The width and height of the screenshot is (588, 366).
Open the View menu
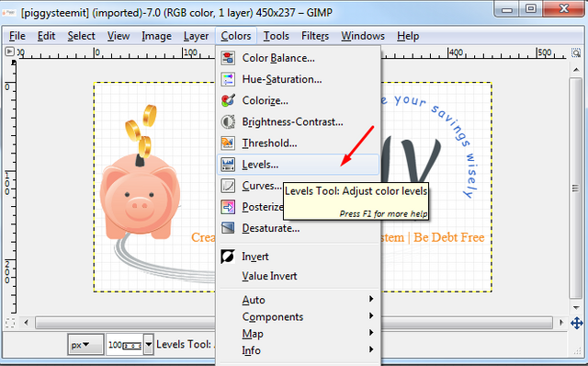click(119, 36)
